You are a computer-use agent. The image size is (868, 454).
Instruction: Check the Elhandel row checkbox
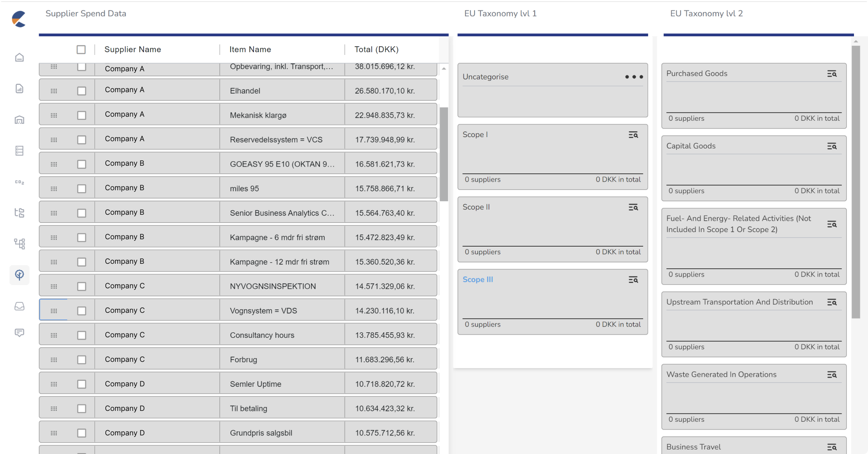[x=82, y=91]
